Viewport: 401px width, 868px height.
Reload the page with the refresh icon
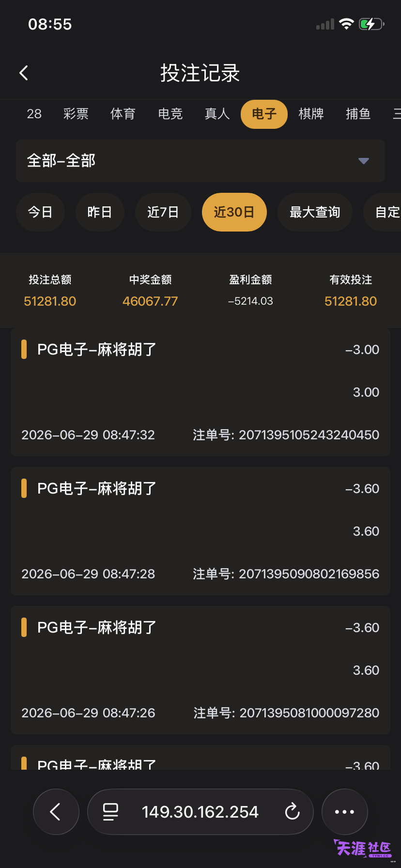(x=292, y=812)
